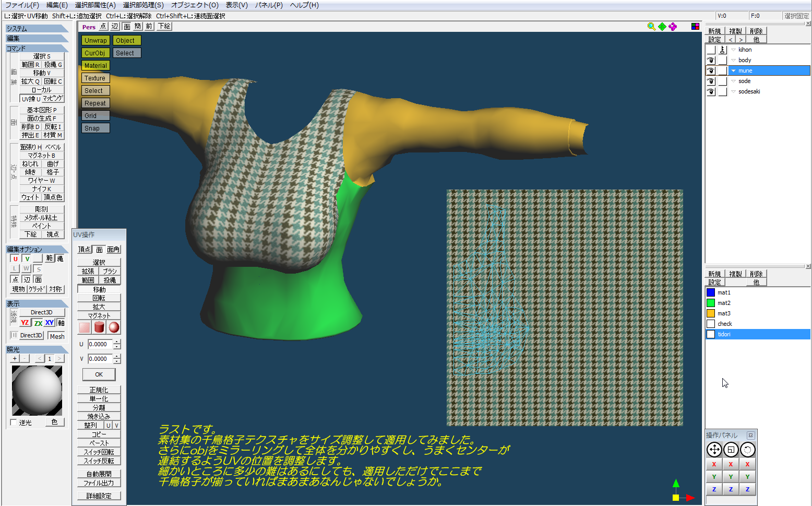Viewport: 812px width, 506px height.
Task: Open the オブジェクト(O) menu
Action: coord(195,5)
